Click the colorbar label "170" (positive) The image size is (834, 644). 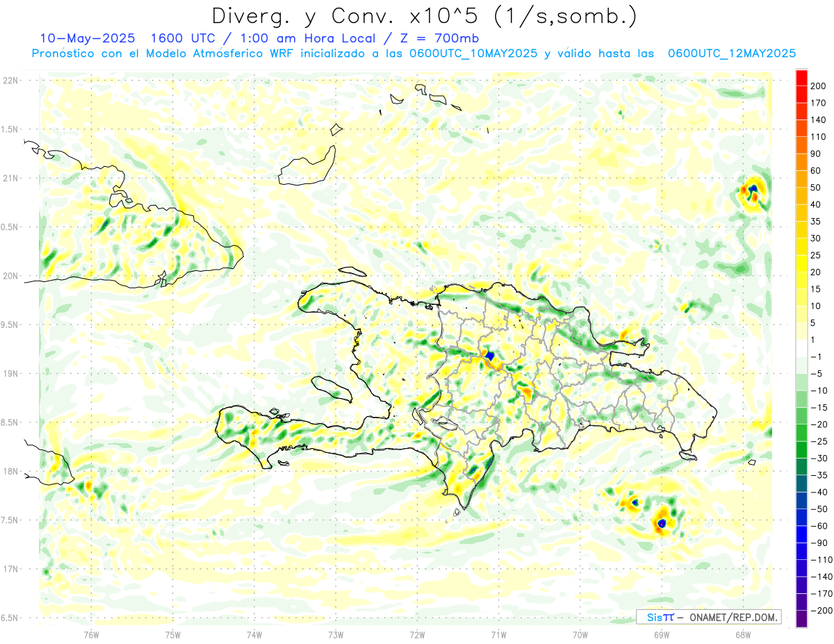[818, 103]
